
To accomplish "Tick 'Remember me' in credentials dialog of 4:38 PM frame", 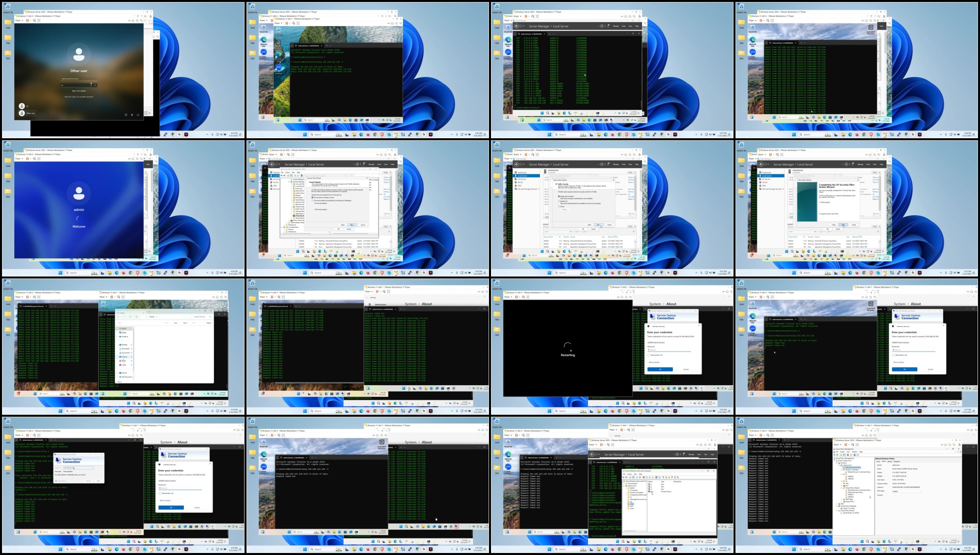I will (160, 493).
